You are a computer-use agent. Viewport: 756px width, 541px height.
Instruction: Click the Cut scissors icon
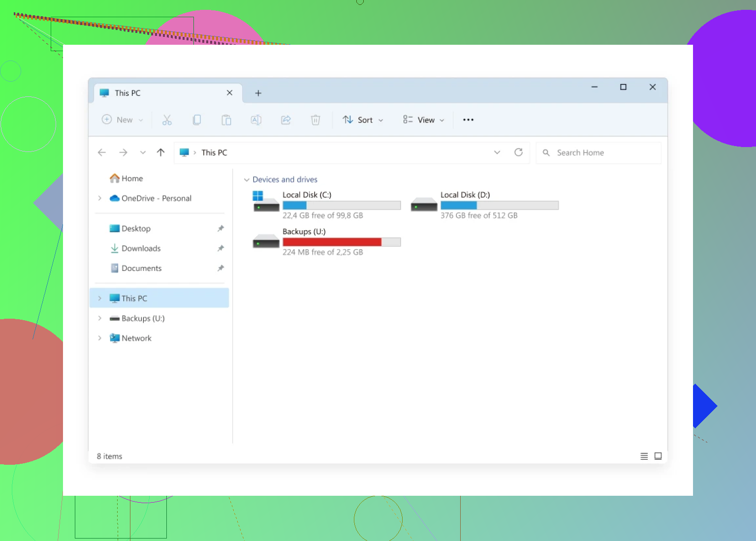coord(167,120)
